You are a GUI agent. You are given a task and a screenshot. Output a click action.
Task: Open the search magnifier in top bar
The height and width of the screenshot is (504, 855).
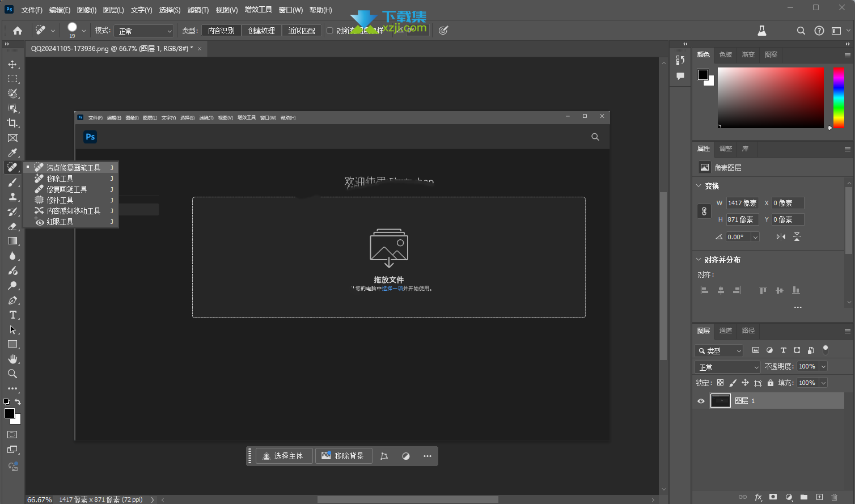[801, 31]
